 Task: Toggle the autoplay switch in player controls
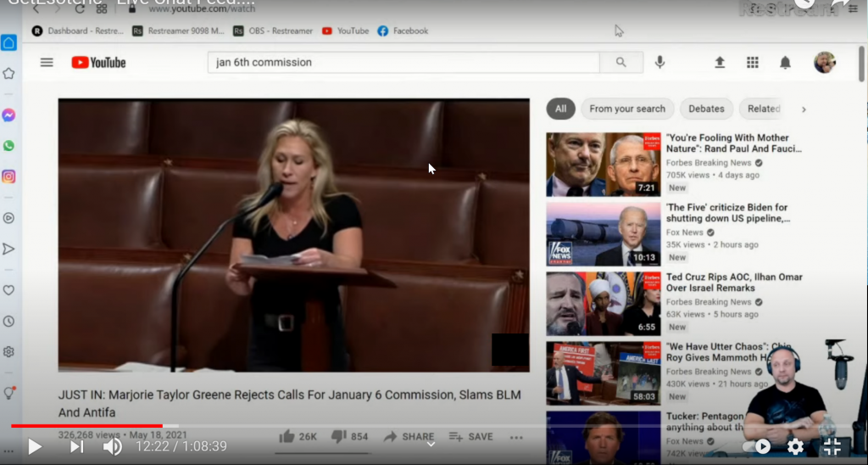pos(757,446)
